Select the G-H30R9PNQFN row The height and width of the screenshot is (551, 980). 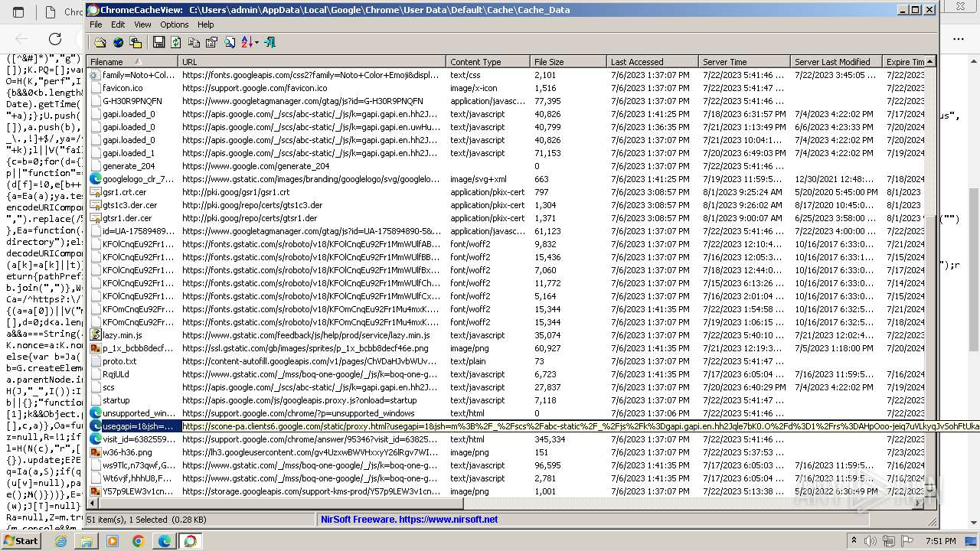tap(506, 101)
